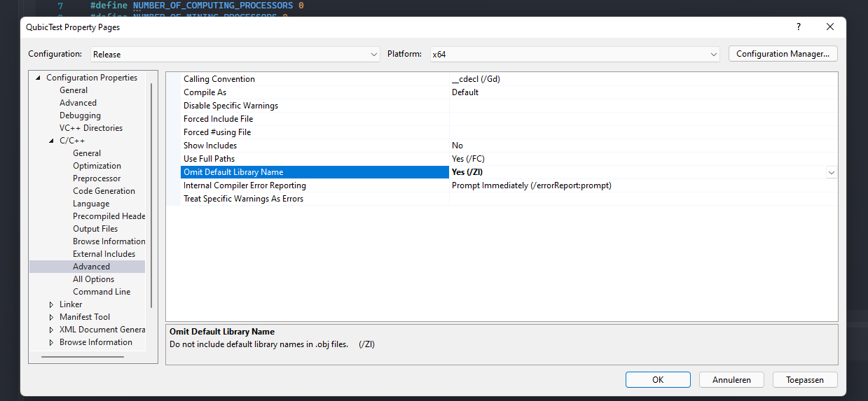This screenshot has width=868, height=401.
Task: Select the Code Generation tree item
Action: [104, 191]
